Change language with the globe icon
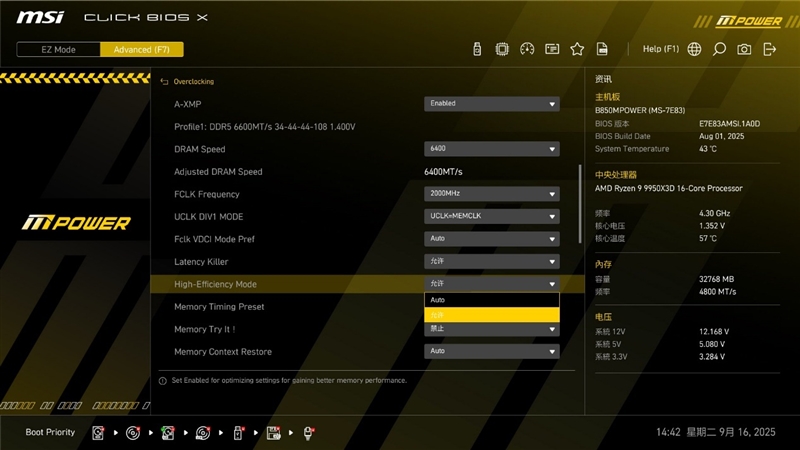Viewport: 800px width, 450px height. click(x=694, y=49)
